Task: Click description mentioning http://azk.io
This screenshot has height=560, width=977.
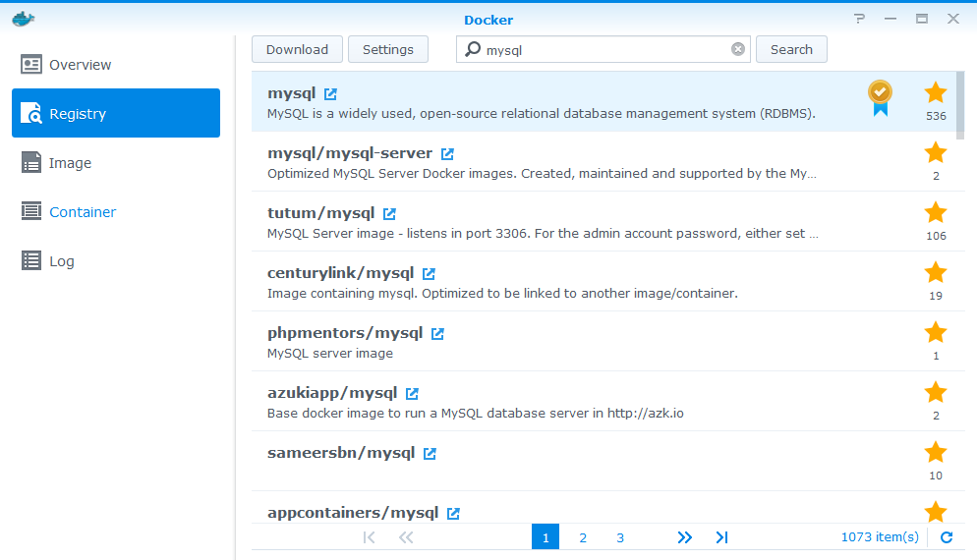Action: [x=476, y=413]
